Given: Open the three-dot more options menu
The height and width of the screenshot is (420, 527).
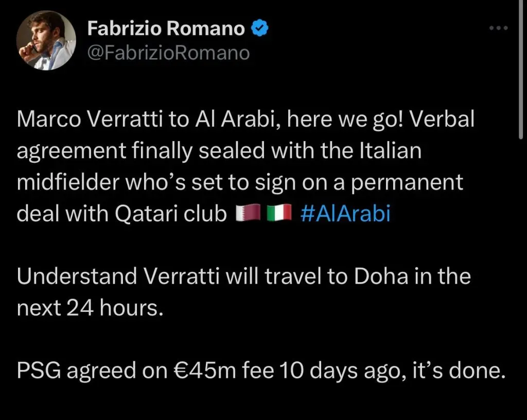Looking at the screenshot, I should point(497,29).
